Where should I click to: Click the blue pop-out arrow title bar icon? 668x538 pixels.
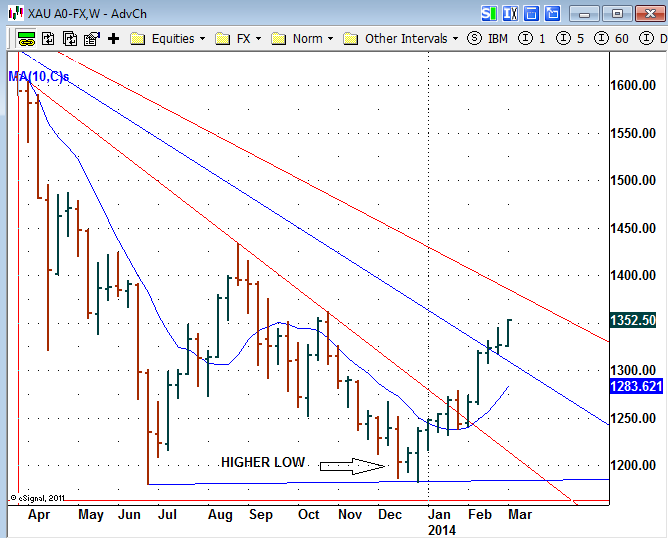(x=553, y=14)
